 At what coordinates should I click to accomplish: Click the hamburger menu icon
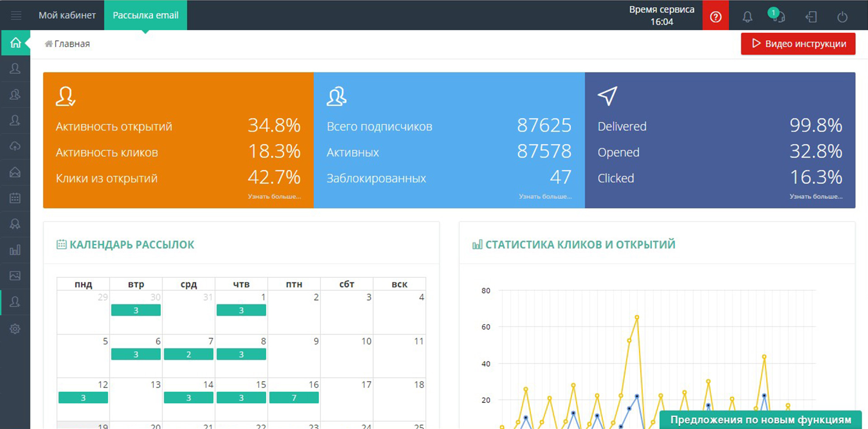(x=16, y=15)
